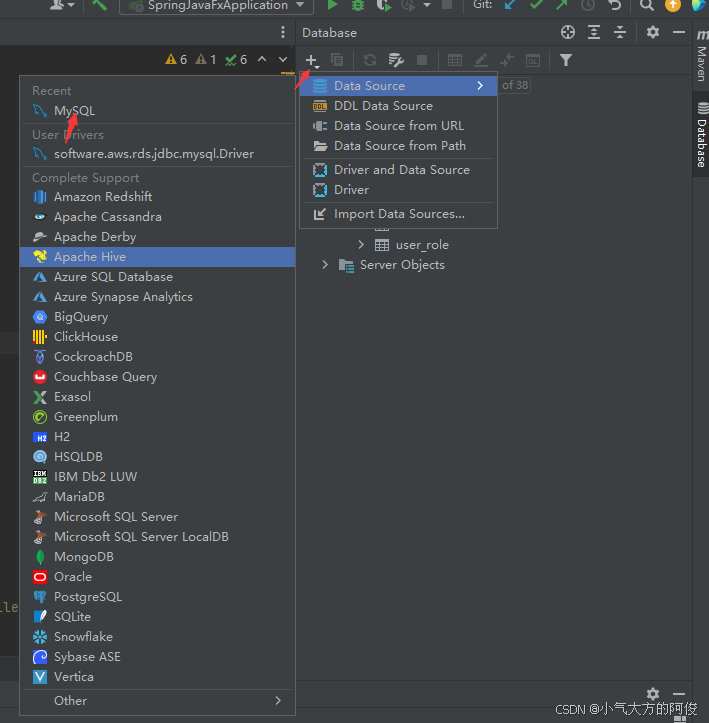Viewport: 709px width, 723px height.
Task: Go to previous highlighted error arrow
Action: point(262,59)
